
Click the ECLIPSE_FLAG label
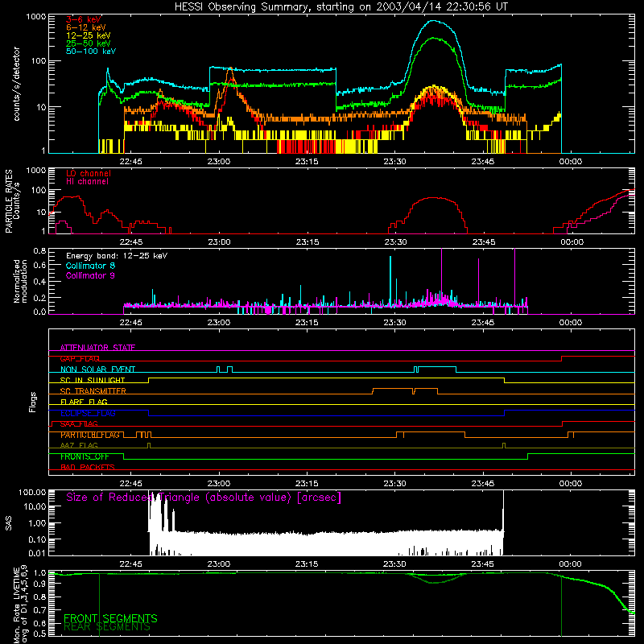coord(88,413)
